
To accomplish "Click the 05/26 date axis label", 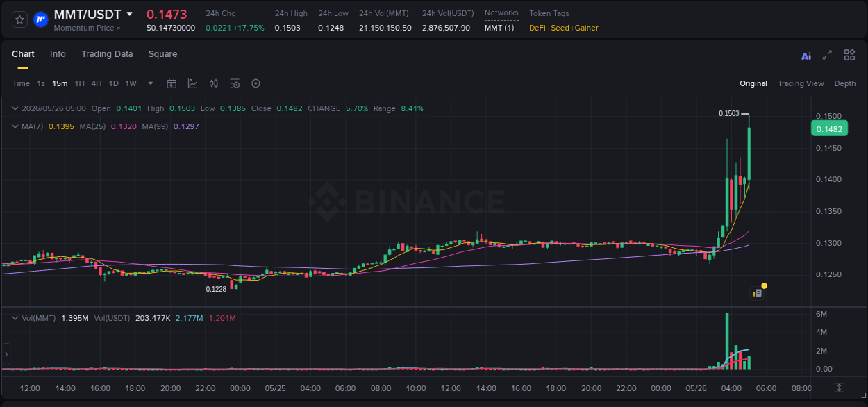I will tap(696, 388).
